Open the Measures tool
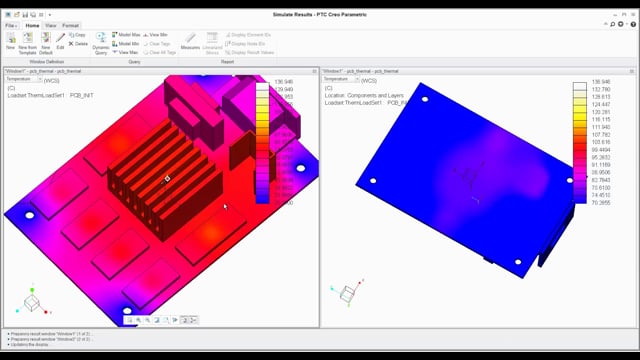 coord(190,41)
